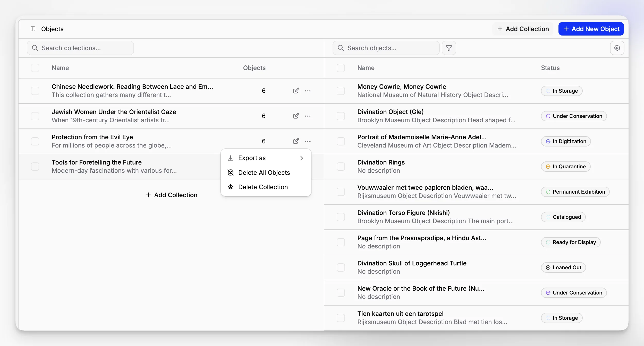The image size is (644, 346).
Task: Click the layers icon beside Delete Collection
Action: tap(231, 187)
